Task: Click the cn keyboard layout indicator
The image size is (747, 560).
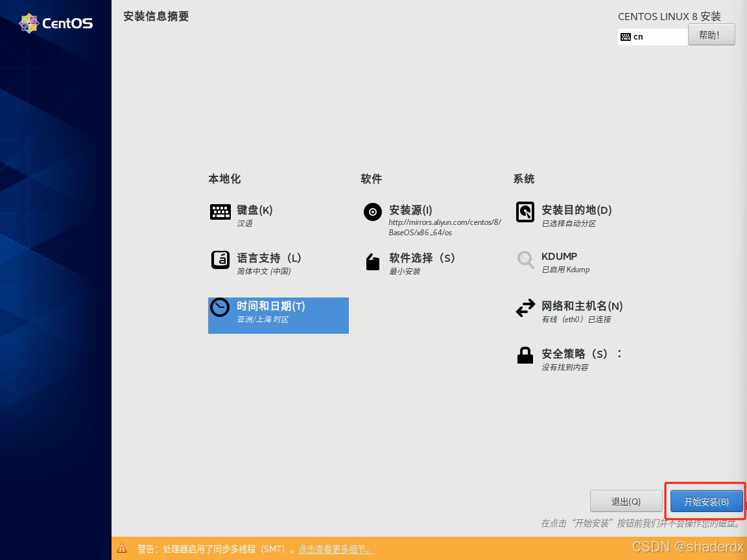Action: click(653, 37)
